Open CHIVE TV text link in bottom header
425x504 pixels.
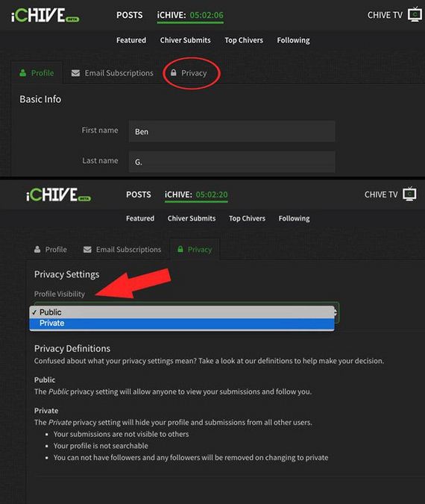point(381,195)
